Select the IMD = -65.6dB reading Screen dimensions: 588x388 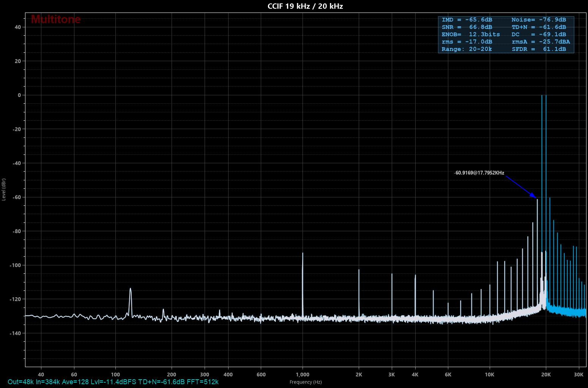click(467, 20)
